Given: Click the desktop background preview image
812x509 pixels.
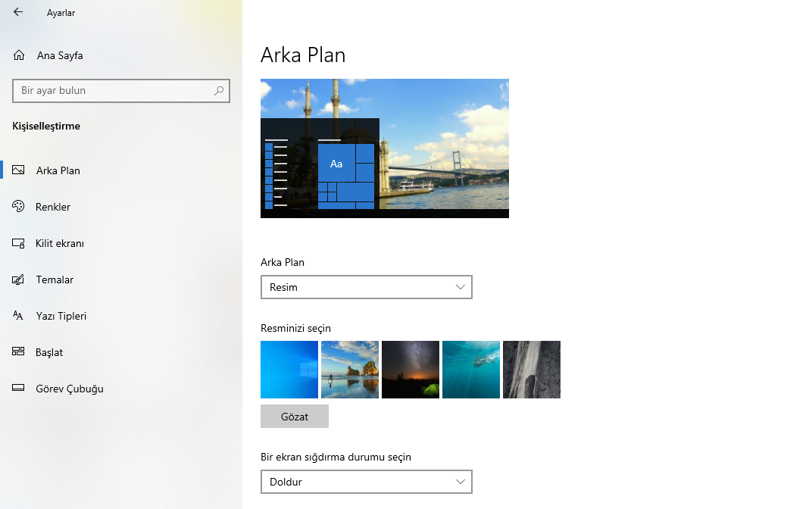Looking at the screenshot, I should point(384,148).
